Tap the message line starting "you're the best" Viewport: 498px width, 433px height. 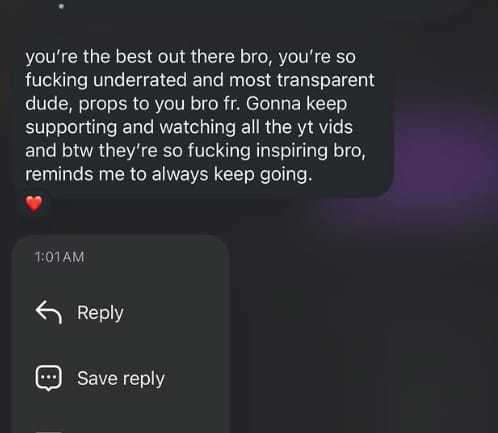(x=191, y=57)
